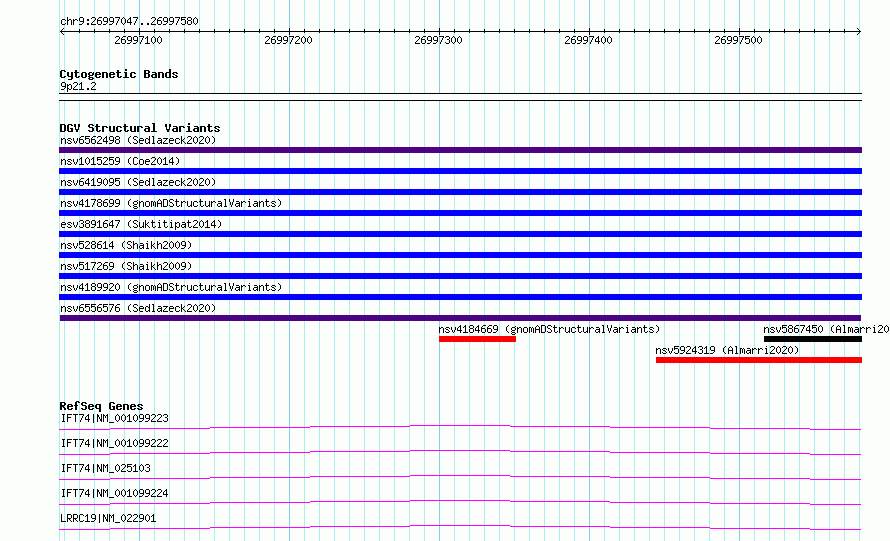
Task: Click the nsv6556576 (Sedlazeck2020) label
Action: tap(138, 308)
